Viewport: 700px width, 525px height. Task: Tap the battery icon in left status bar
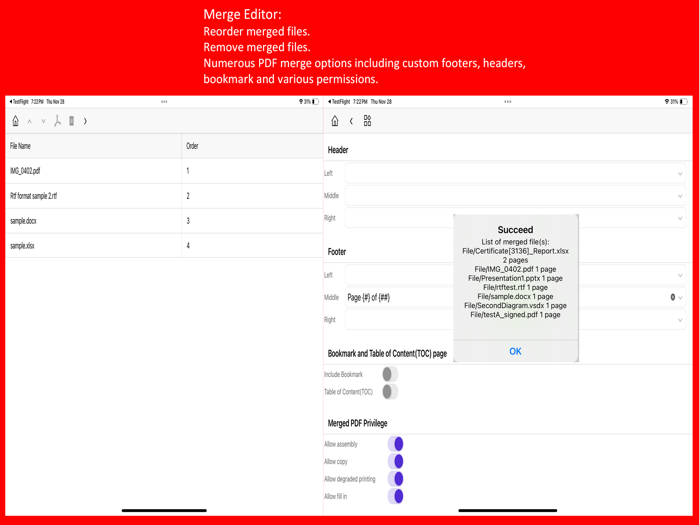point(316,102)
